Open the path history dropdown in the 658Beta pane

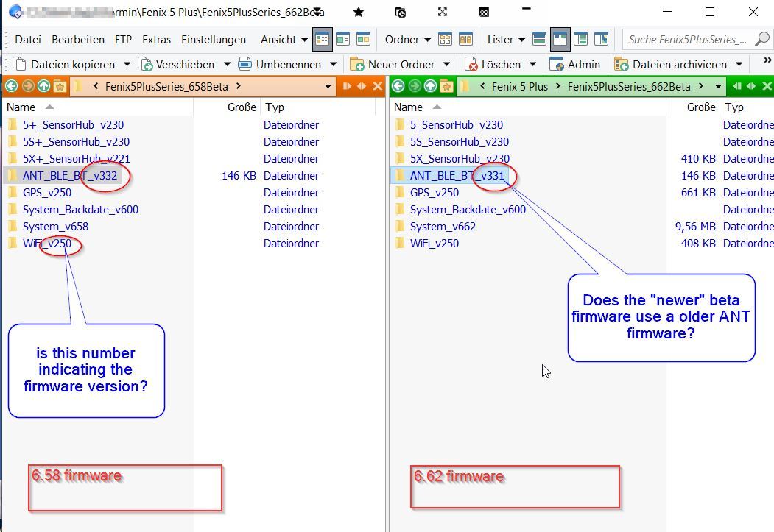click(x=328, y=86)
